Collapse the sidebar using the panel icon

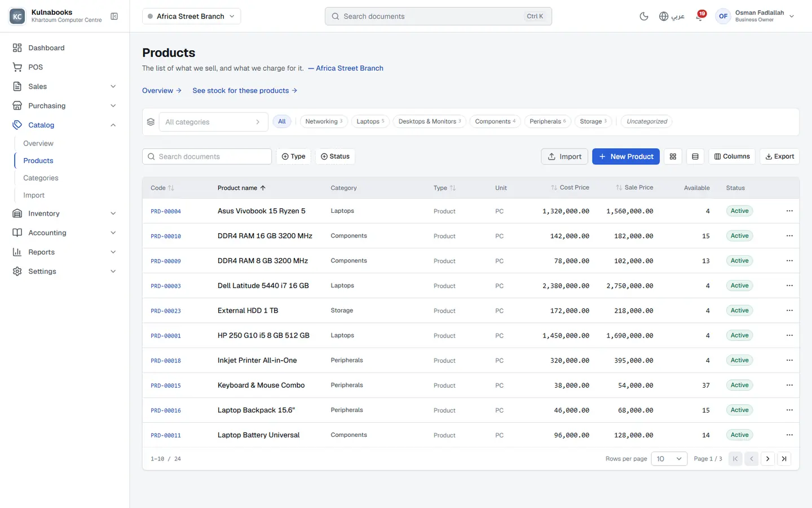(114, 16)
